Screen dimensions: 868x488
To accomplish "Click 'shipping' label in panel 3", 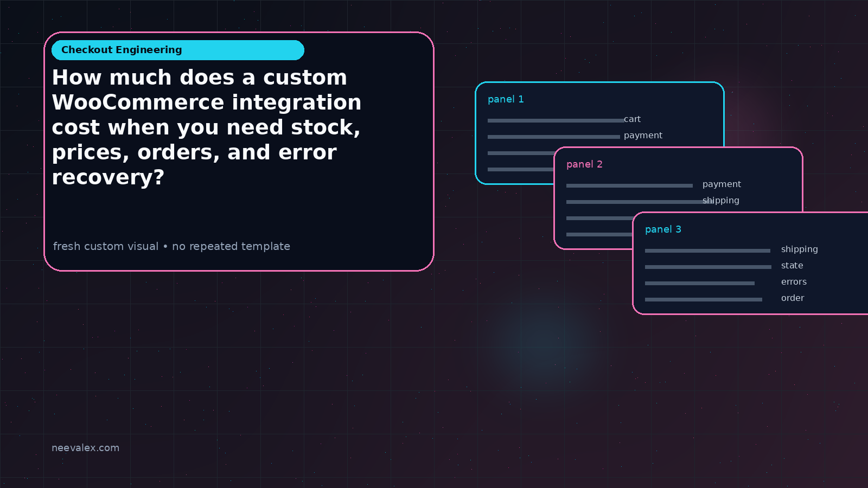I will coord(799,249).
